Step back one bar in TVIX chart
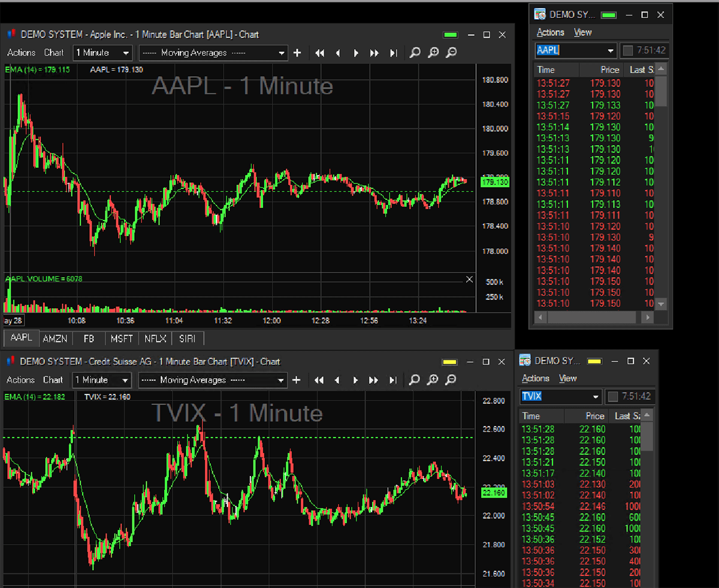 (337, 380)
